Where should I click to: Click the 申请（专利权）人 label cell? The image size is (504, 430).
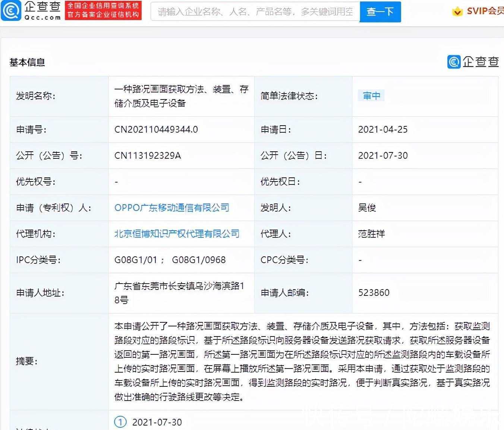pyautogui.click(x=59, y=208)
